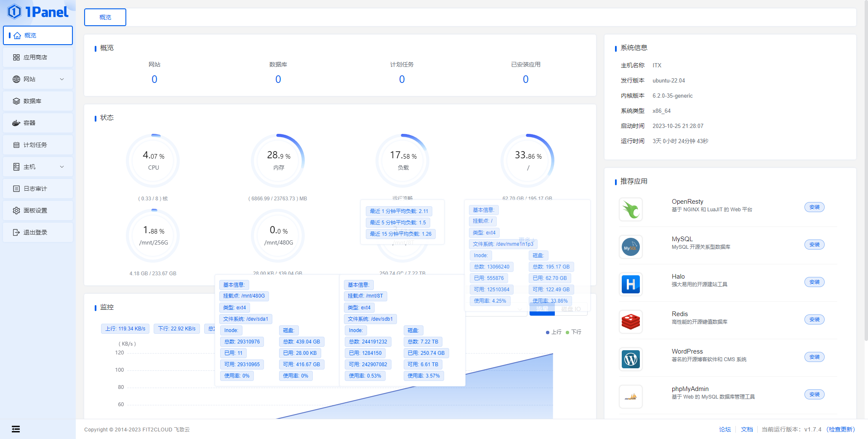This screenshot has width=868, height=439.
Task: Click the Redis app icon
Action: click(x=631, y=322)
